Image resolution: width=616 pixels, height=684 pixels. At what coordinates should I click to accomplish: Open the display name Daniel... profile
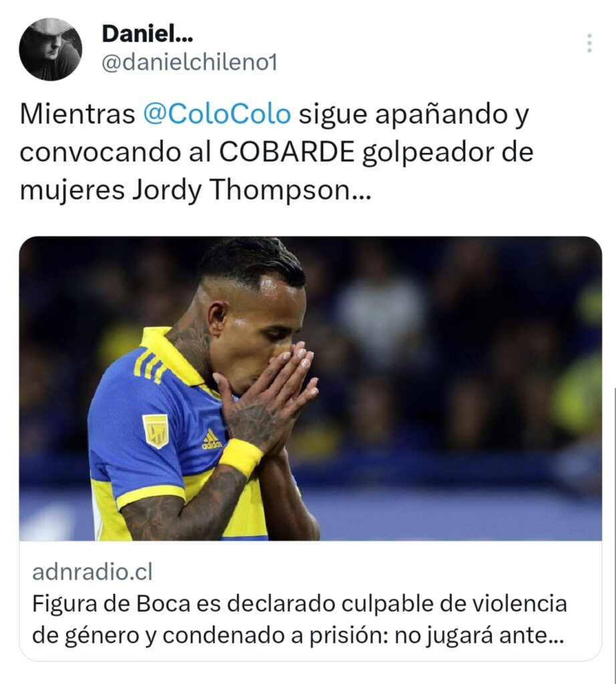pyautogui.click(x=147, y=33)
